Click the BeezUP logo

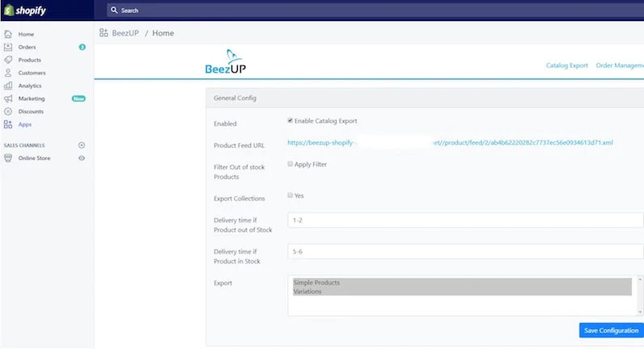[x=226, y=61]
